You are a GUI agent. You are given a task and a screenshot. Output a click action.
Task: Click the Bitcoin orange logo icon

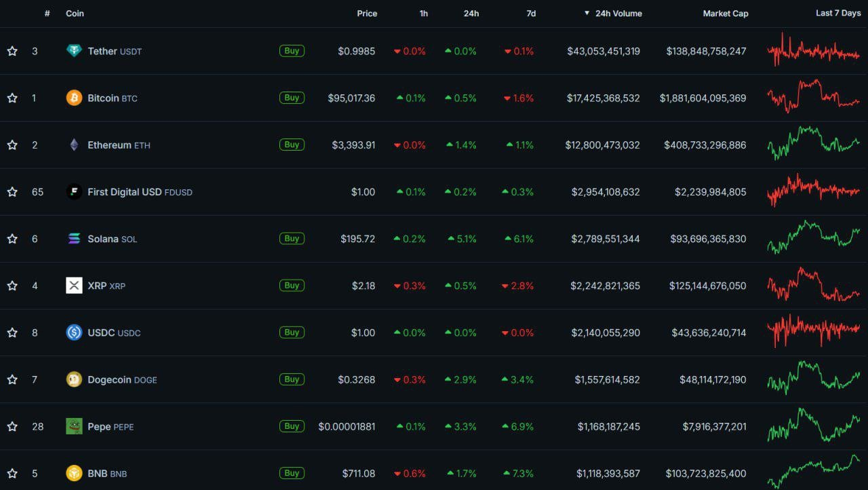point(74,98)
